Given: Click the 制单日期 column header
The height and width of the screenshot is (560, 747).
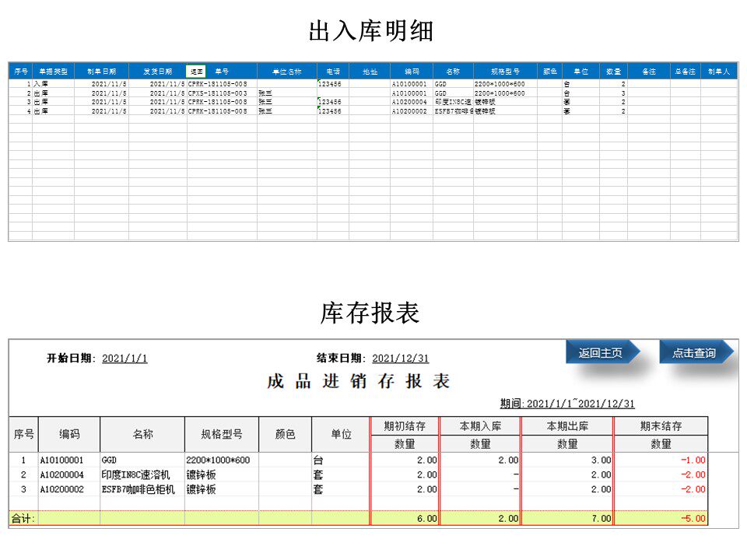Looking at the screenshot, I should coord(101,72).
